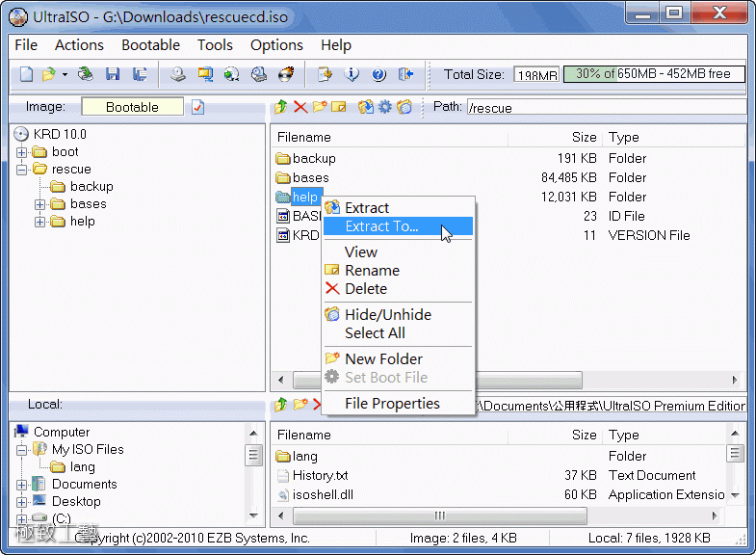Expand the (C:) drive node

pyautogui.click(x=21, y=519)
